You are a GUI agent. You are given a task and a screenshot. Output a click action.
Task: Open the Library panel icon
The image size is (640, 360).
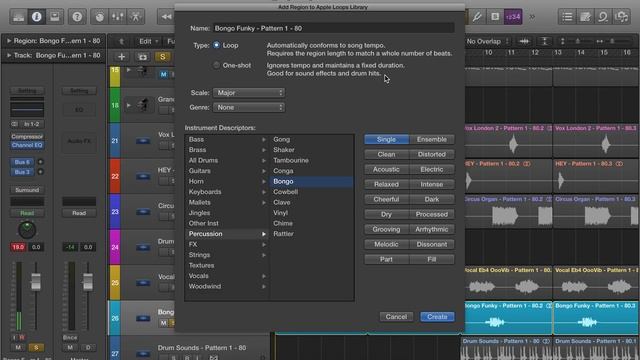coord(18,16)
